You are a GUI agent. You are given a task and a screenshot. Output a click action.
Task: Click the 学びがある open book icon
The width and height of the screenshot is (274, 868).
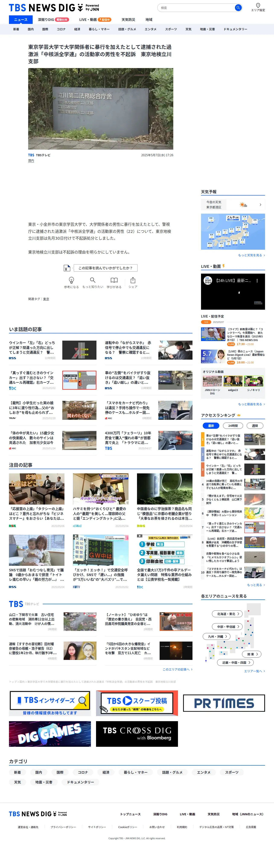click(x=114, y=280)
